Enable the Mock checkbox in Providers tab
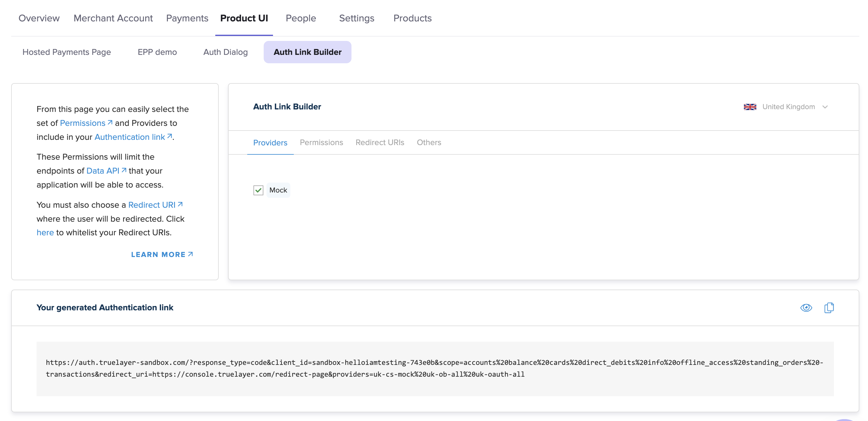The image size is (868, 421). point(258,190)
